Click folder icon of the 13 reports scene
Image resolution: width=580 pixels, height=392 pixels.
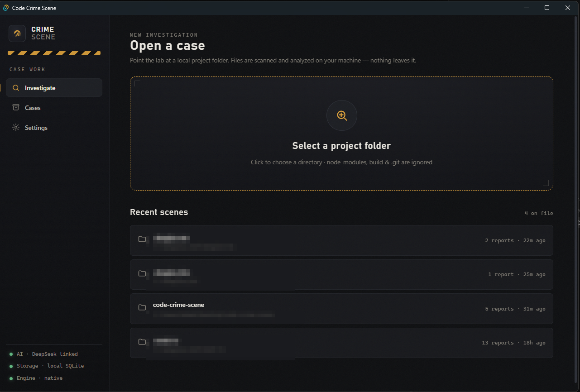142,342
